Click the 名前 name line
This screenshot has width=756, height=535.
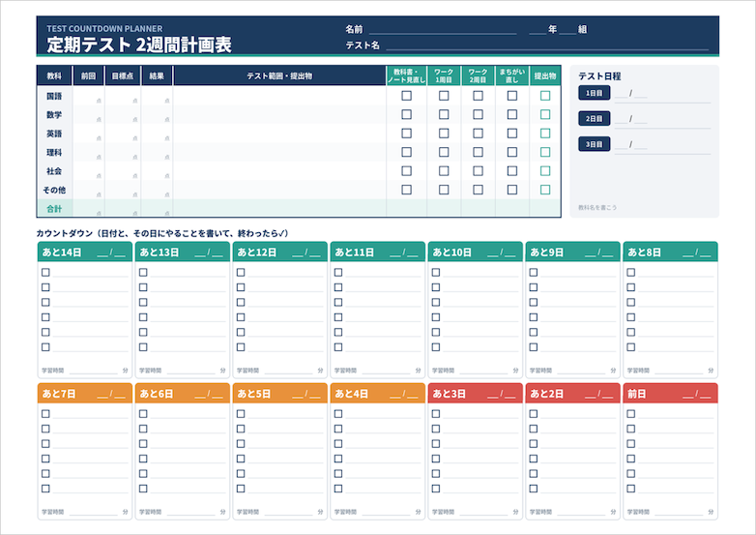(x=443, y=30)
